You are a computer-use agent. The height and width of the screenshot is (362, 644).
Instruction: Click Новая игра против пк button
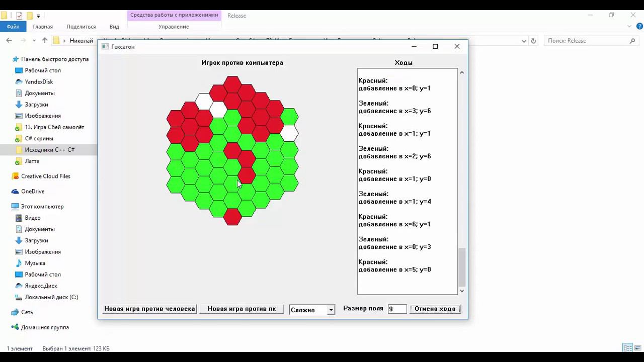[242, 309]
